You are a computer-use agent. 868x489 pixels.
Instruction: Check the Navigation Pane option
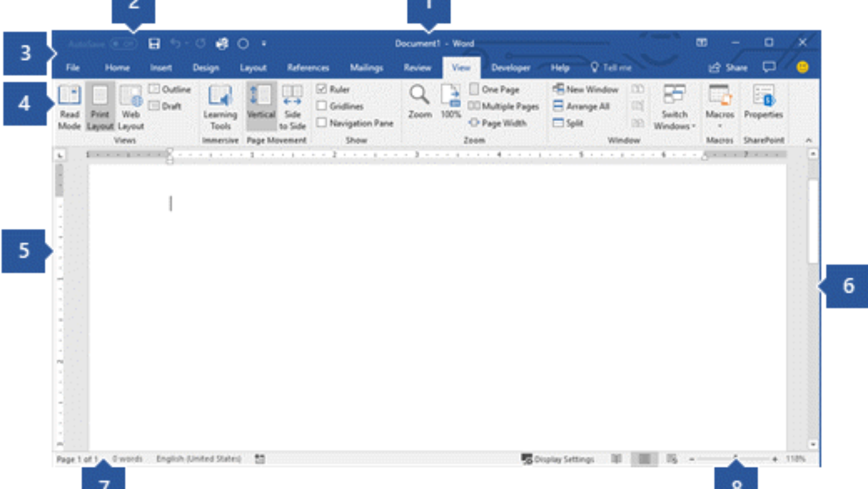click(x=322, y=123)
